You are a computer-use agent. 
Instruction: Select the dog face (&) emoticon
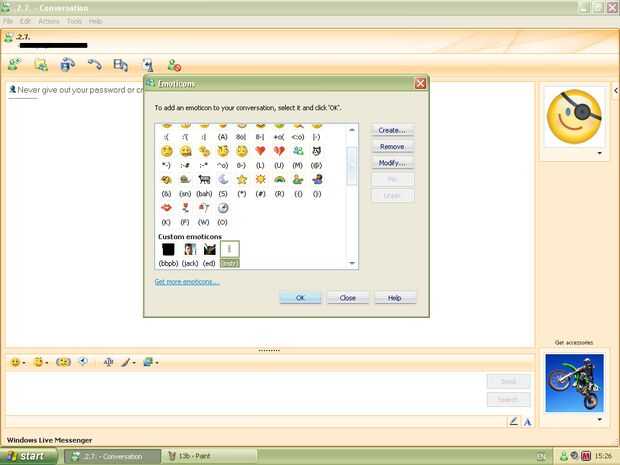point(166,180)
